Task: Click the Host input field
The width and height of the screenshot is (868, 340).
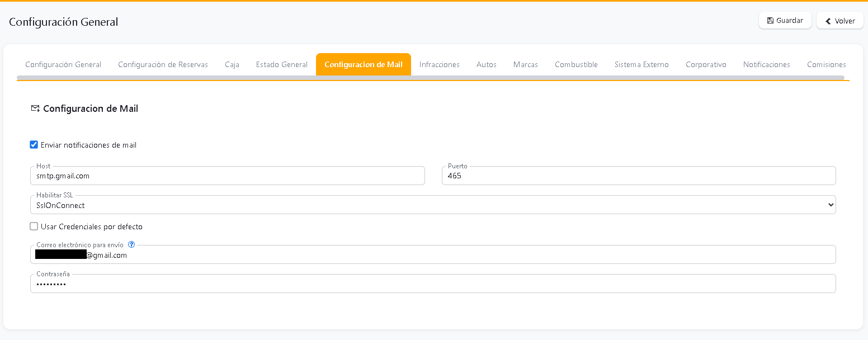Action: [x=227, y=176]
